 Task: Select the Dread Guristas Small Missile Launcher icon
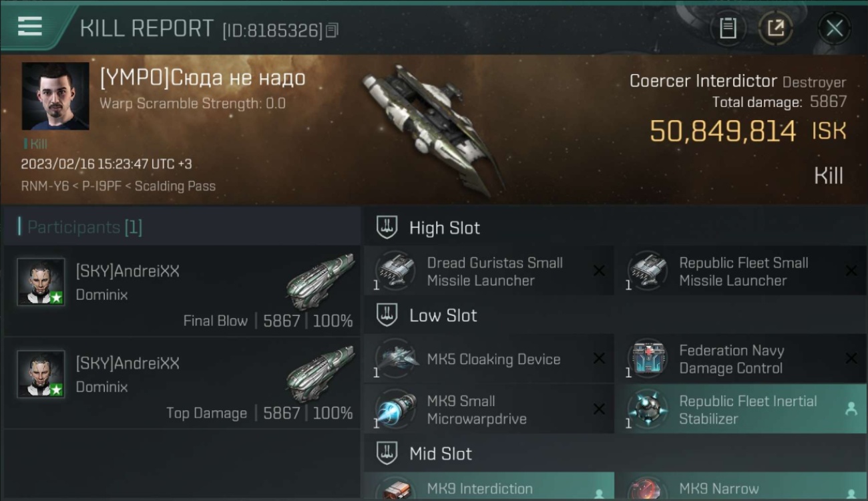pos(396,271)
